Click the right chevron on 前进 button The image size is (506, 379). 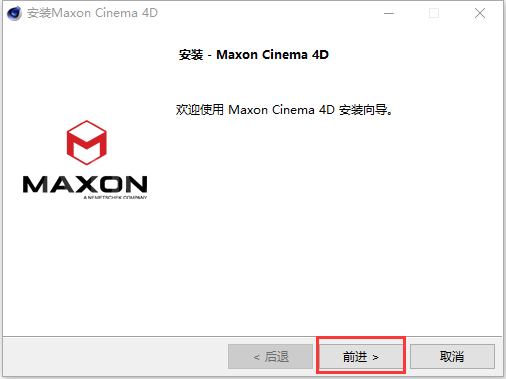[x=376, y=357]
